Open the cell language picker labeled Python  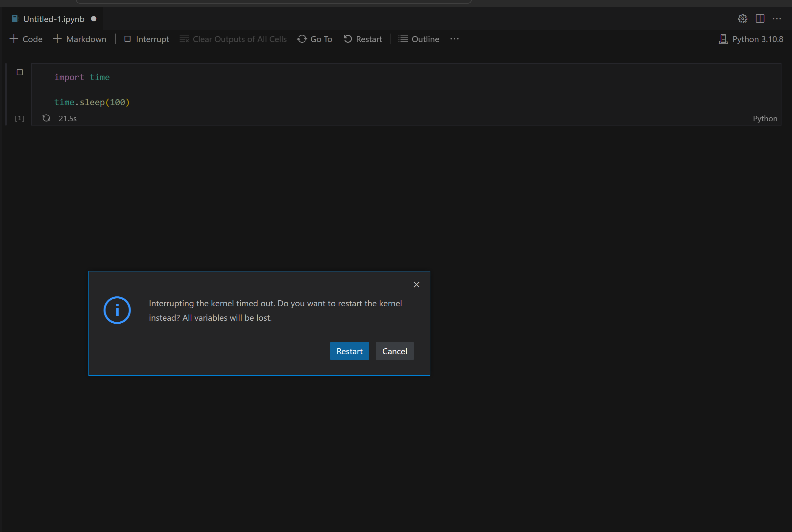764,118
